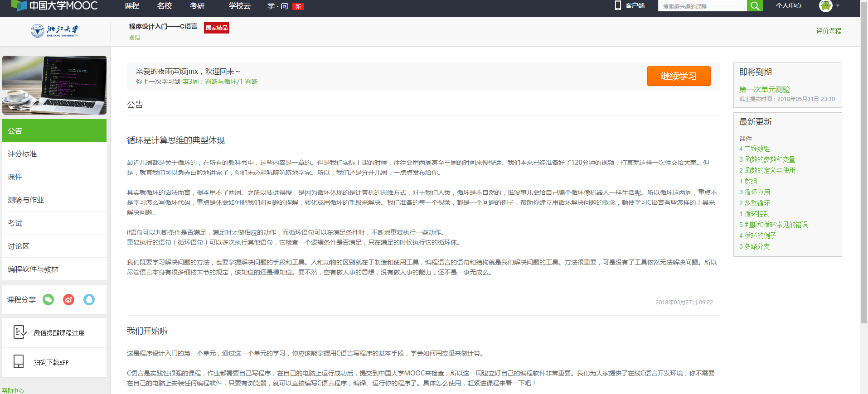Expand the dropdown arrow beside avatar
Screen dimensions: 868x394
tap(838, 6)
